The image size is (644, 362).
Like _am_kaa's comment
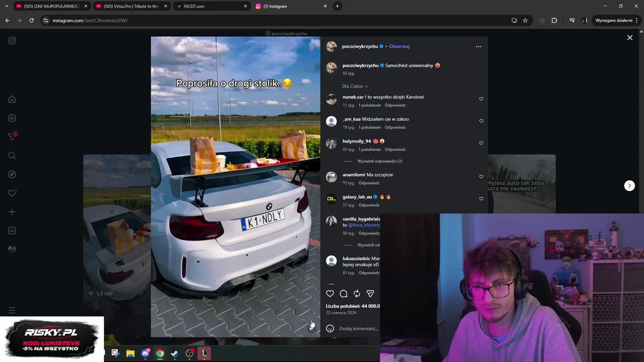[481, 121]
